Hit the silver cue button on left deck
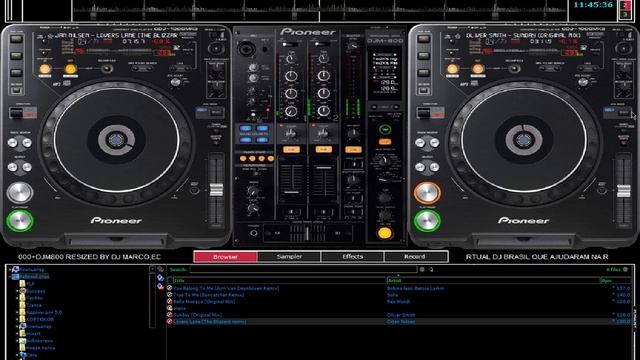This screenshot has width=640, height=360. (x=19, y=193)
